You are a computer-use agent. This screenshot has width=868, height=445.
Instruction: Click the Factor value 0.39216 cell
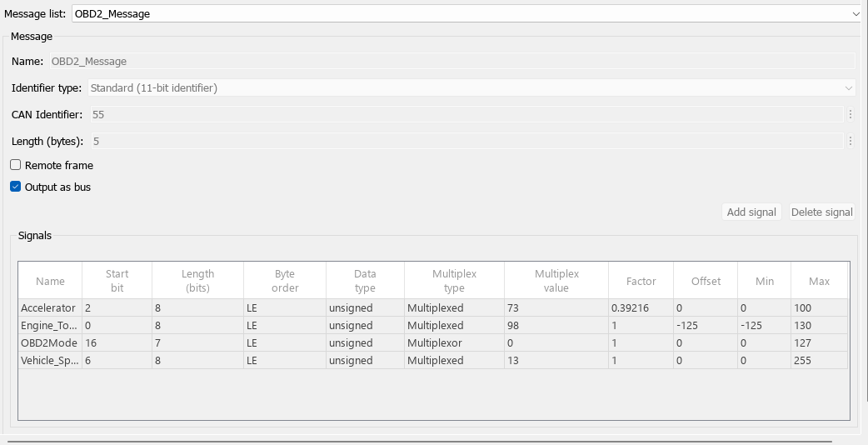pyautogui.click(x=638, y=308)
